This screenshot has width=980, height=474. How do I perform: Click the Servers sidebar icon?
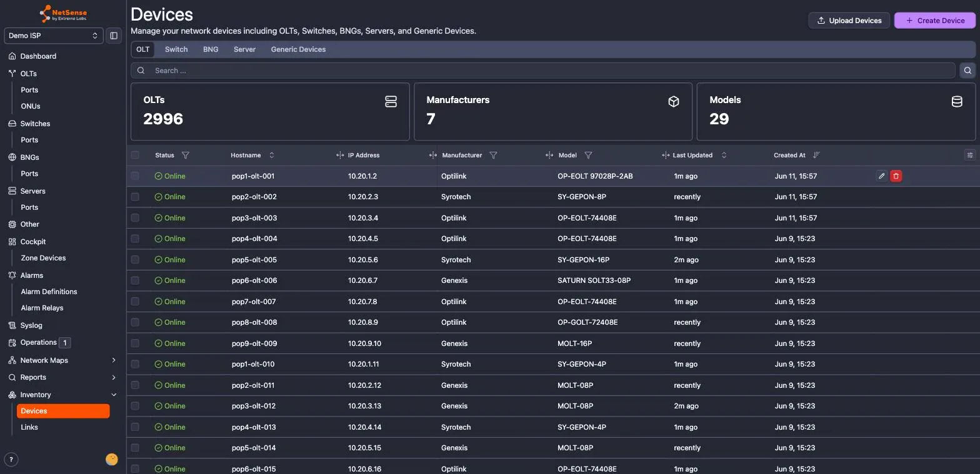(12, 191)
